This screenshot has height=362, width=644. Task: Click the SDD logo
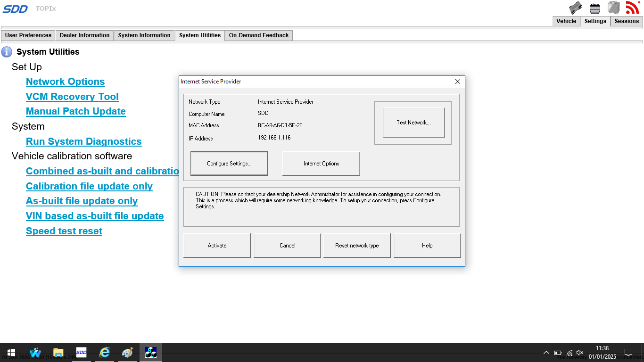tap(16, 9)
